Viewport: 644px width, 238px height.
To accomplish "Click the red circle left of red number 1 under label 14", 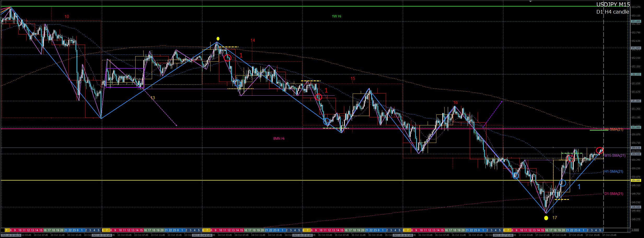I will pos(228,58).
